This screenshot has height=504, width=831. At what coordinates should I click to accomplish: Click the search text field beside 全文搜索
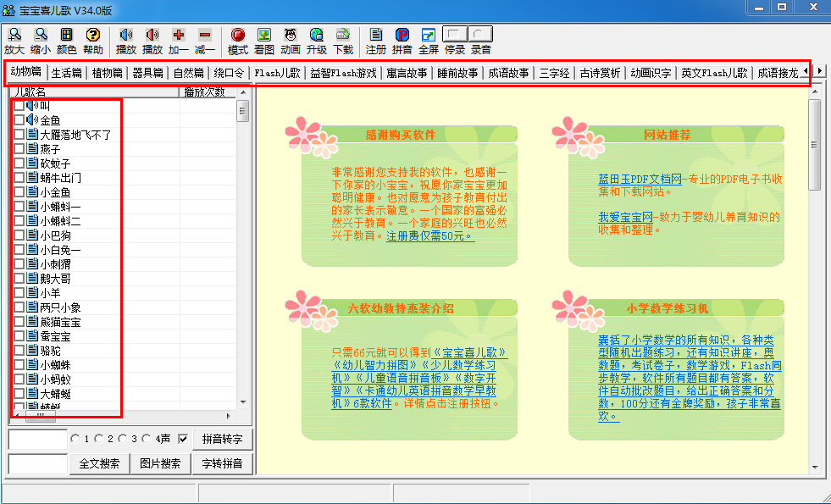coord(37,463)
